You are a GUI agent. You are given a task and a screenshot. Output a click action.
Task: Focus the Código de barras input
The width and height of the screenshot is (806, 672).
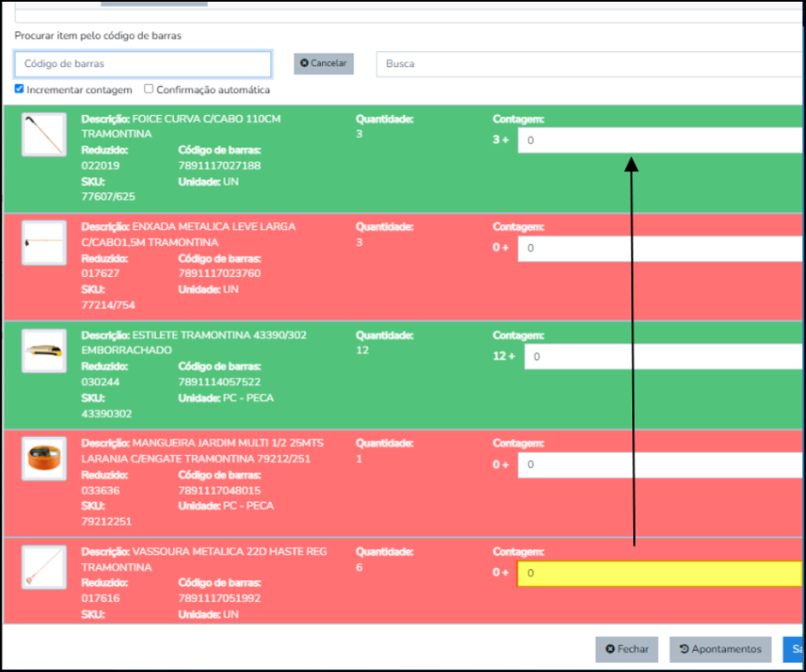coord(143,64)
